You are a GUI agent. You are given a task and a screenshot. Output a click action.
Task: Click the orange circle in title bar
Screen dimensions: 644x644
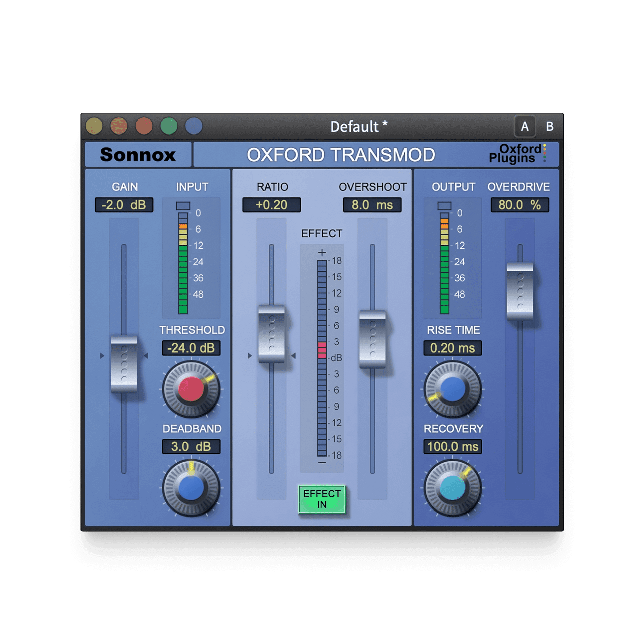coord(119,126)
